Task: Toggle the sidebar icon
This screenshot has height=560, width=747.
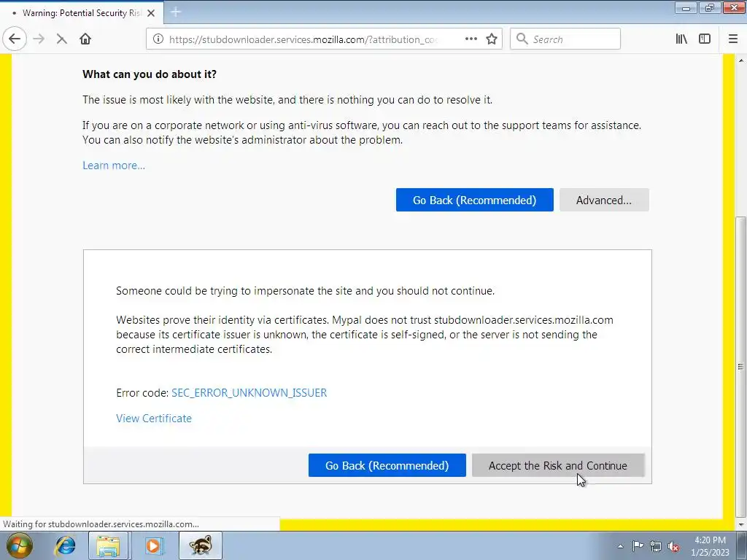Action: [705, 39]
